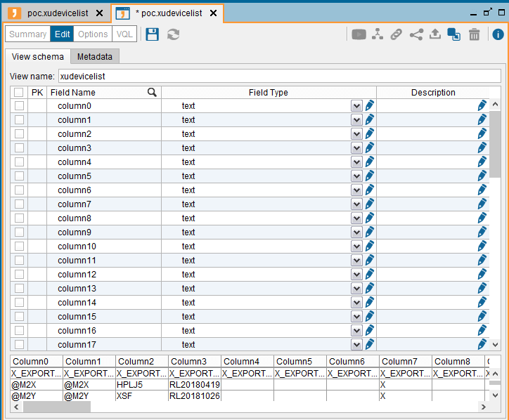
Task: Edit field type pencil for column7
Action: (369, 204)
